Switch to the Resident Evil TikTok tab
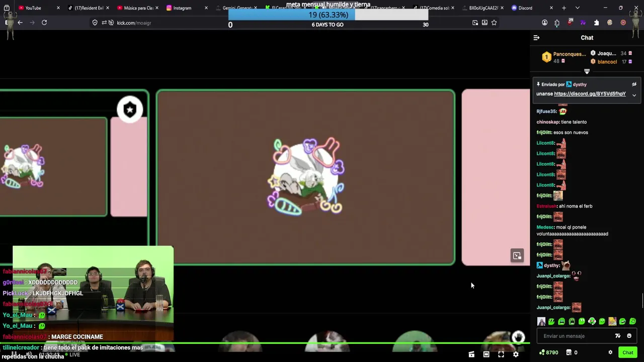This screenshot has width=644, height=362. [x=89, y=8]
